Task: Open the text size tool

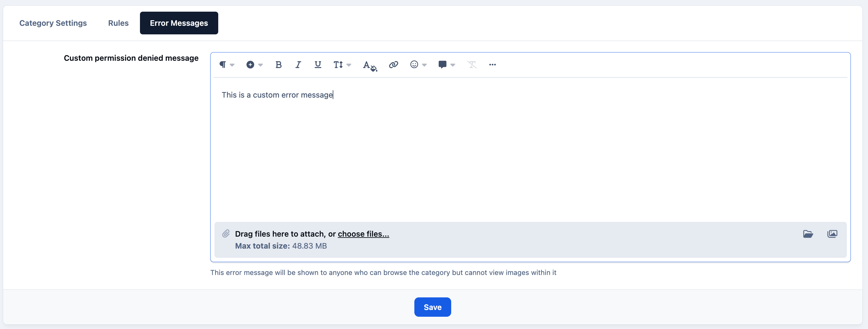Action: point(338,64)
